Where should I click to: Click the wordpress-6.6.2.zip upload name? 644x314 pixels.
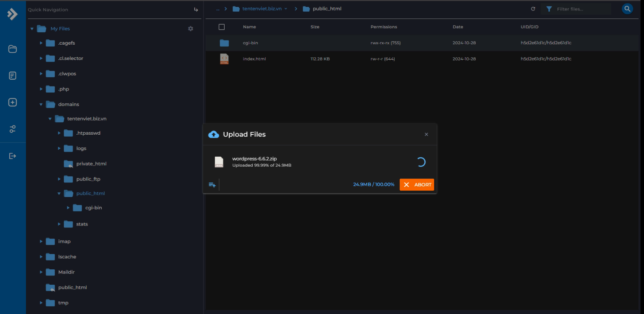[254, 159]
